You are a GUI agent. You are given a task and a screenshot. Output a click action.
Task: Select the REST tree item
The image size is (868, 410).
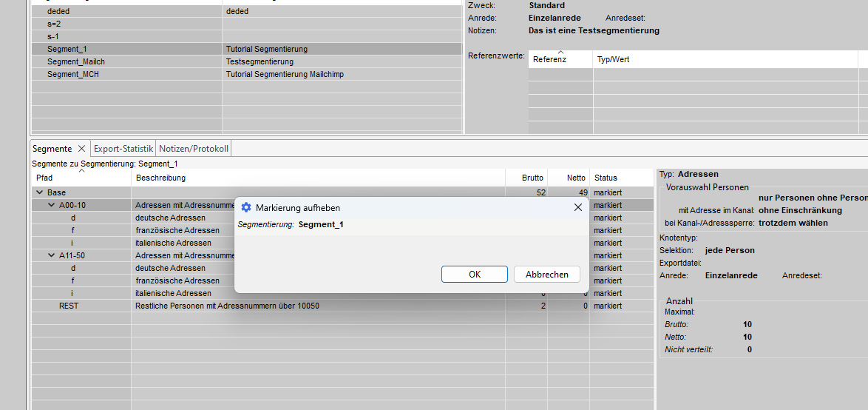point(69,306)
